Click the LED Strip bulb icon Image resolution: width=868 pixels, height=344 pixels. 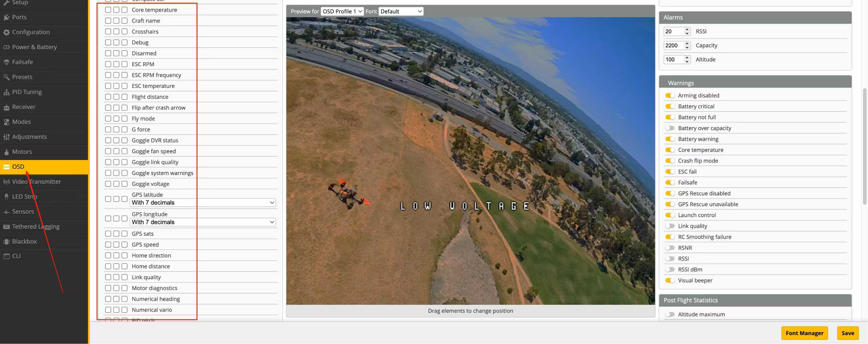tap(6, 197)
